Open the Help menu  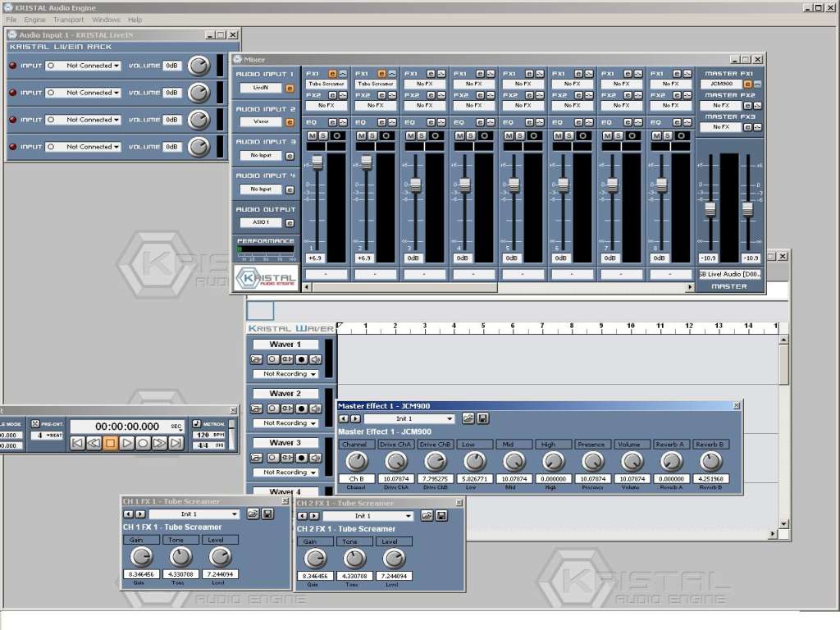pos(135,20)
